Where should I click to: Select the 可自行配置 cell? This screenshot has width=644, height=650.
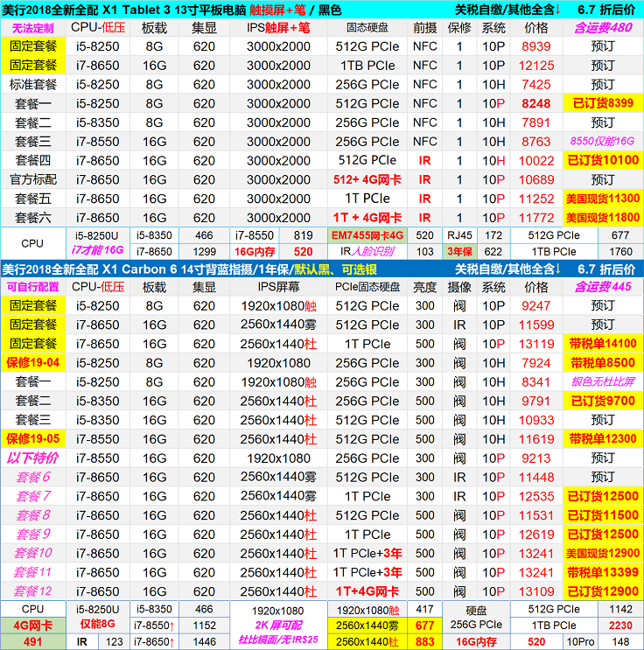32,286
